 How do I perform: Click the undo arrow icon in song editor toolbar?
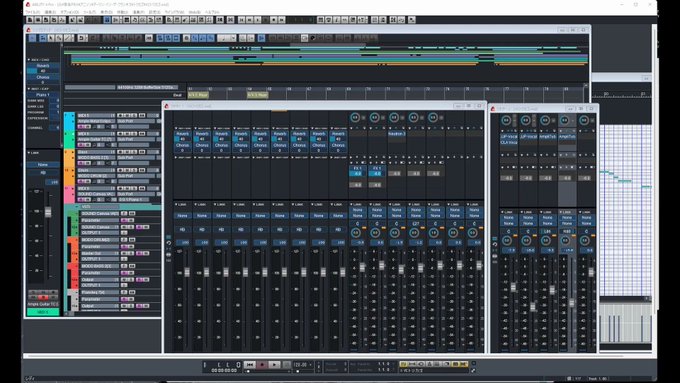82,38
